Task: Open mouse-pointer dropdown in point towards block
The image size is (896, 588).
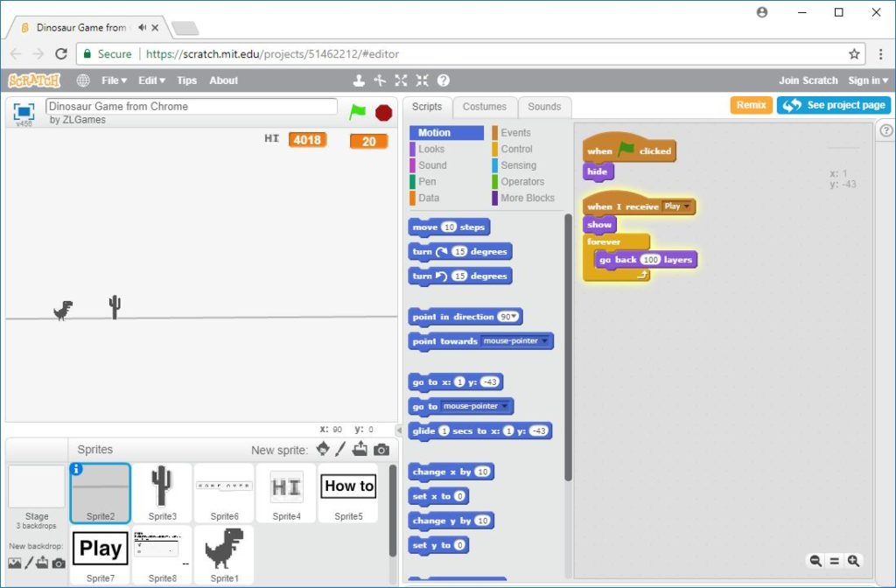Action: point(525,341)
